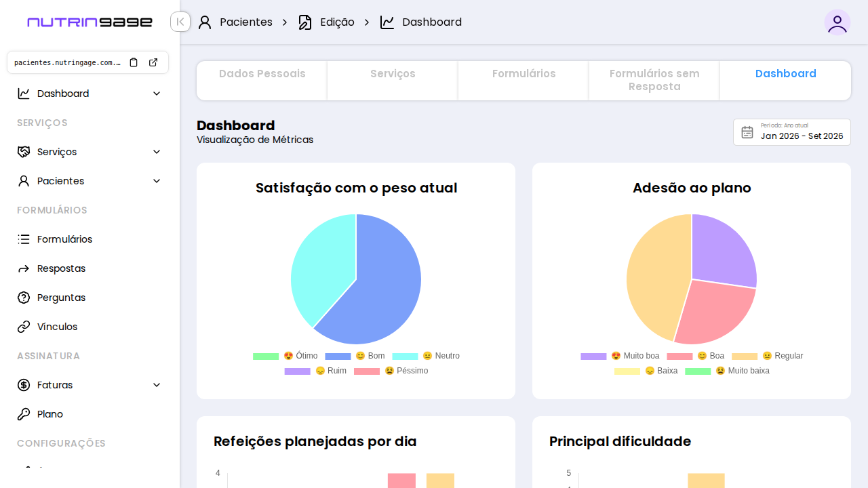Click the calendar icon in the period picker
The height and width of the screenshot is (488, 868).
747,132
